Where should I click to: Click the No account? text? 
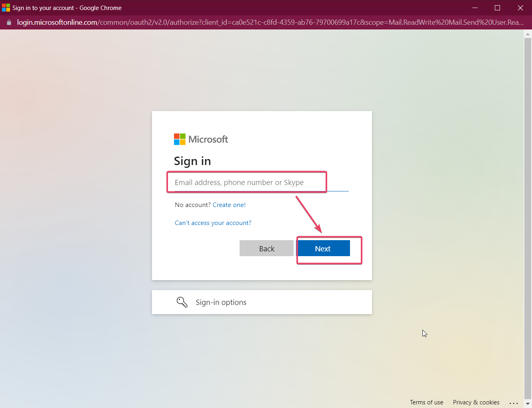tap(193, 205)
